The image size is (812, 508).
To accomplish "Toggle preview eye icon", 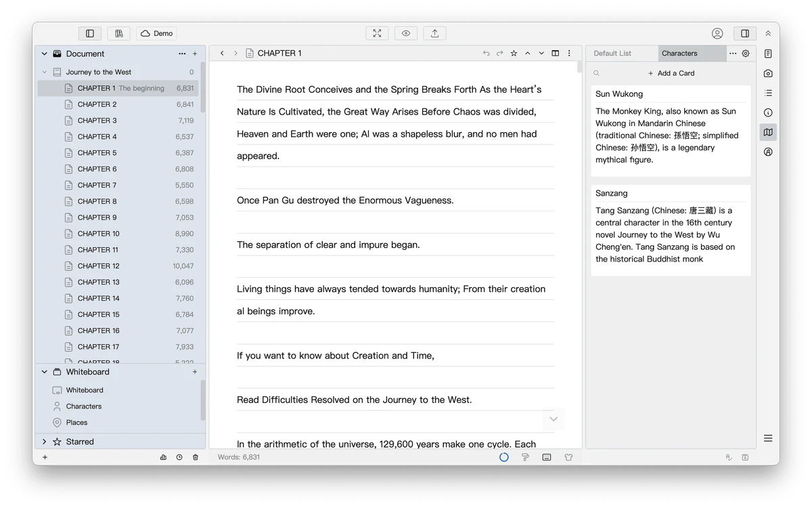I will [x=406, y=33].
